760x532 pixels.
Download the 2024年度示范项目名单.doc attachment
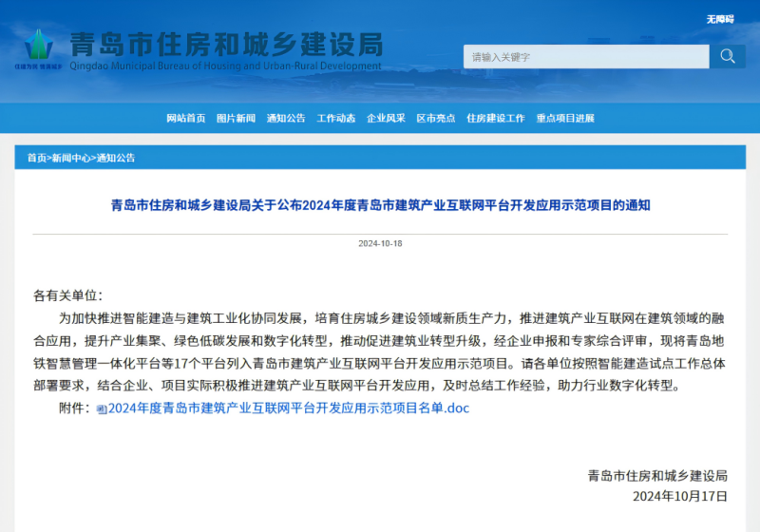[289, 409]
